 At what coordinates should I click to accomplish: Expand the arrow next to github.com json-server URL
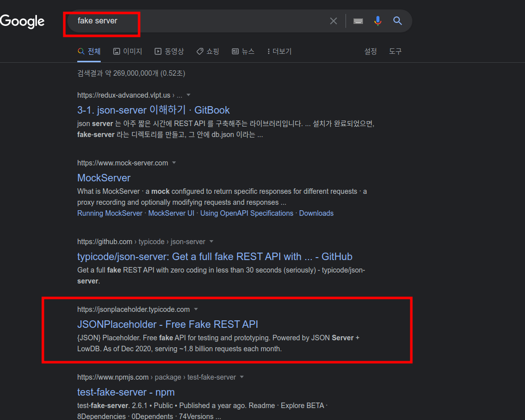coord(211,242)
